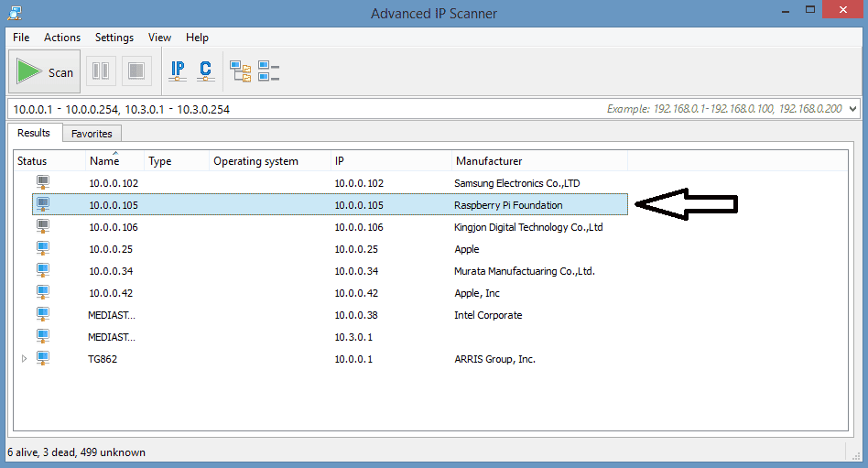Click the blue IP toolbar icon

178,71
